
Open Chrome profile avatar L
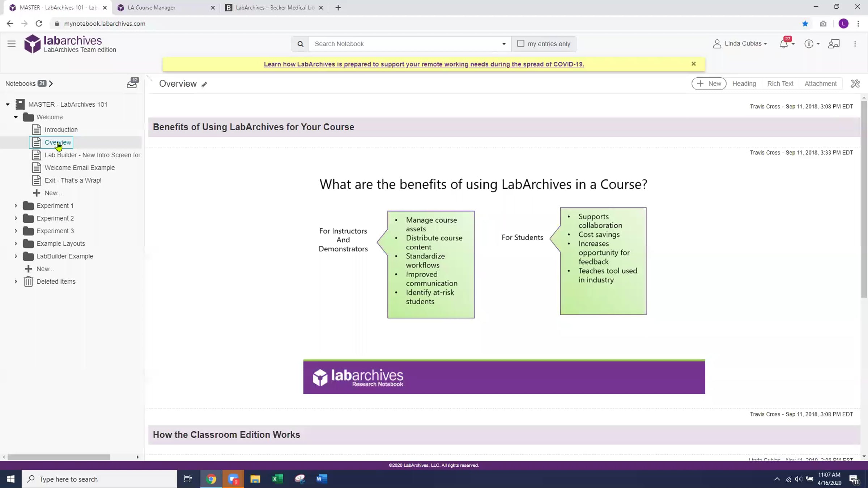tap(843, 23)
